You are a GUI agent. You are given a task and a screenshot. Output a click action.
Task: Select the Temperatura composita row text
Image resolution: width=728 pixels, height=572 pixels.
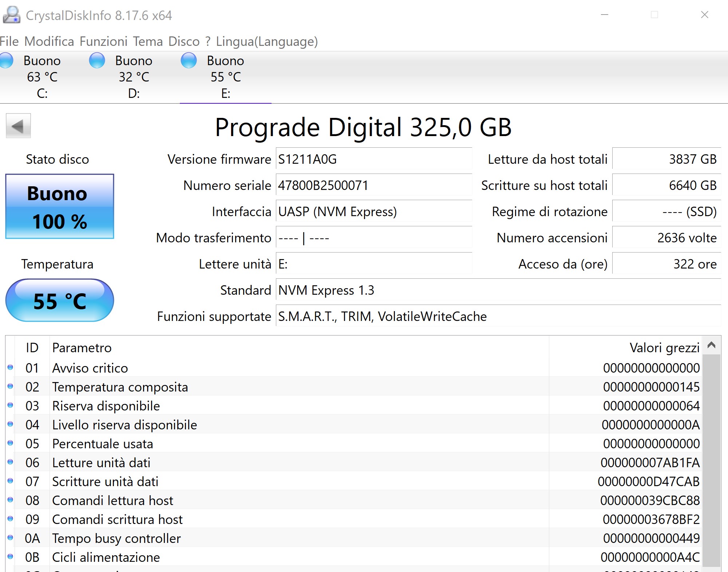(x=120, y=387)
